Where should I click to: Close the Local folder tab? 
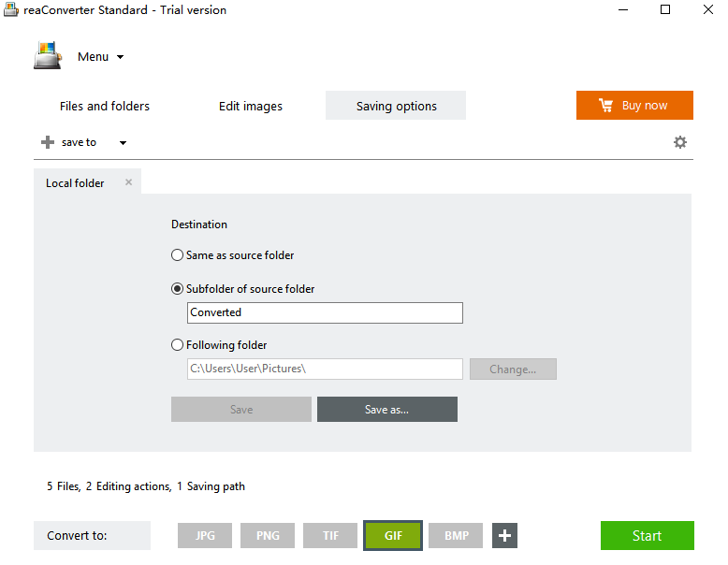128,182
